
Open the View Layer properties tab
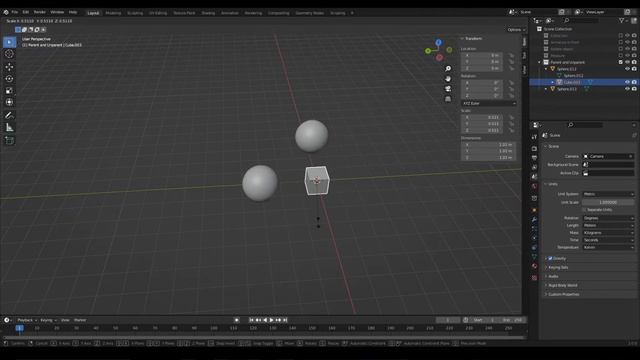pyautogui.click(x=534, y=167)
